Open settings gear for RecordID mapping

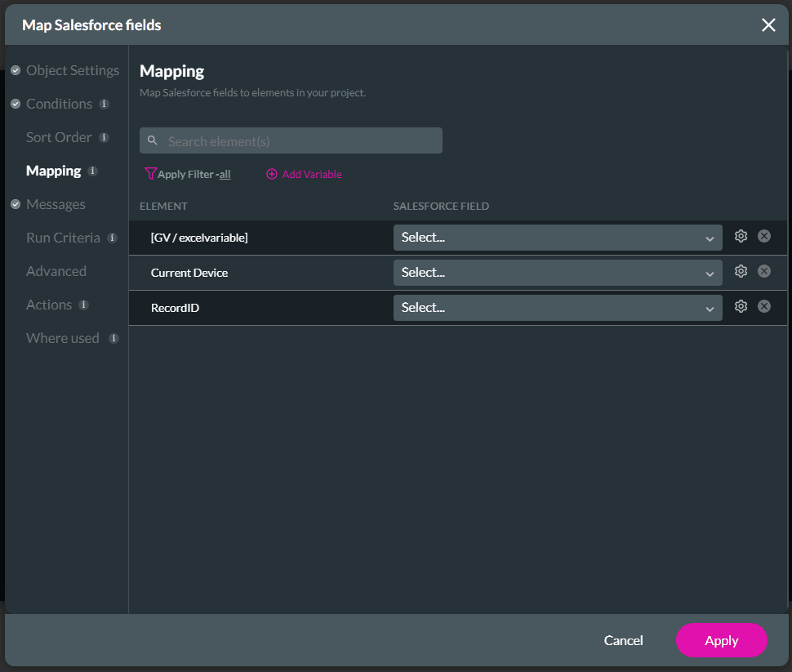[x=741, y=305]
